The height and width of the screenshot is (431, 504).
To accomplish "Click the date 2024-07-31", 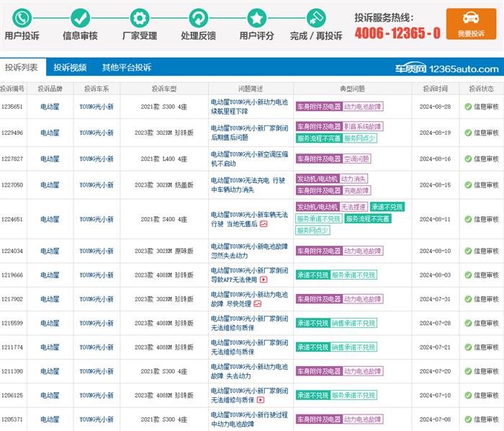I will coord(435,299).
